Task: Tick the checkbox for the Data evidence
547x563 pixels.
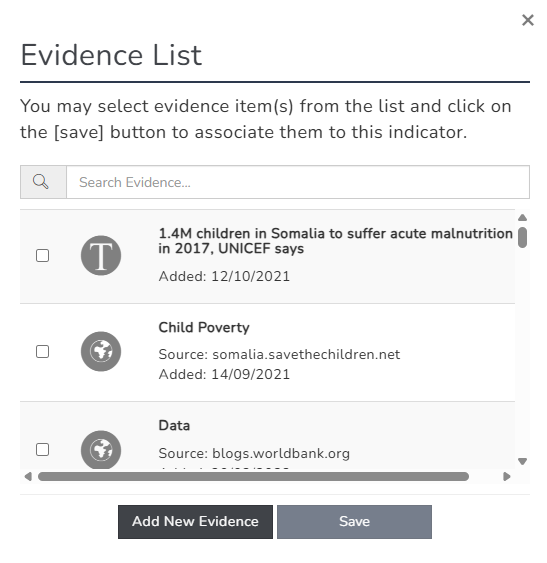Action: (x=42, y=450)
